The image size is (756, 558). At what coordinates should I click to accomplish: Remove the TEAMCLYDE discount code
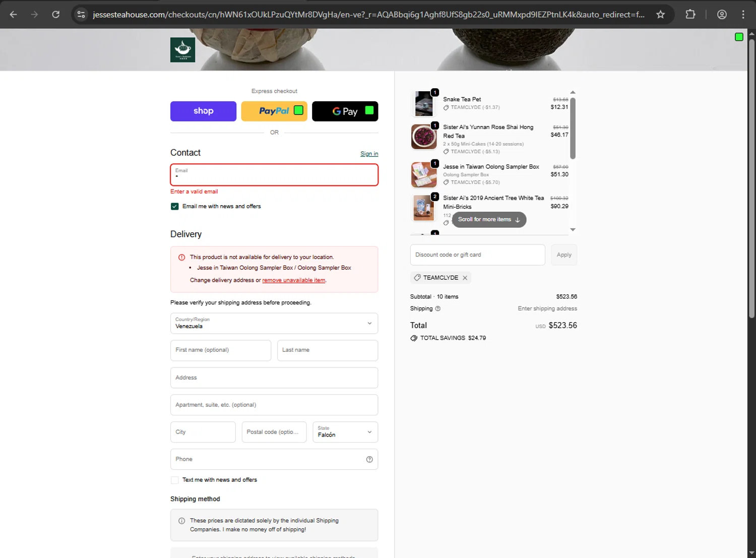click(465, 278)
